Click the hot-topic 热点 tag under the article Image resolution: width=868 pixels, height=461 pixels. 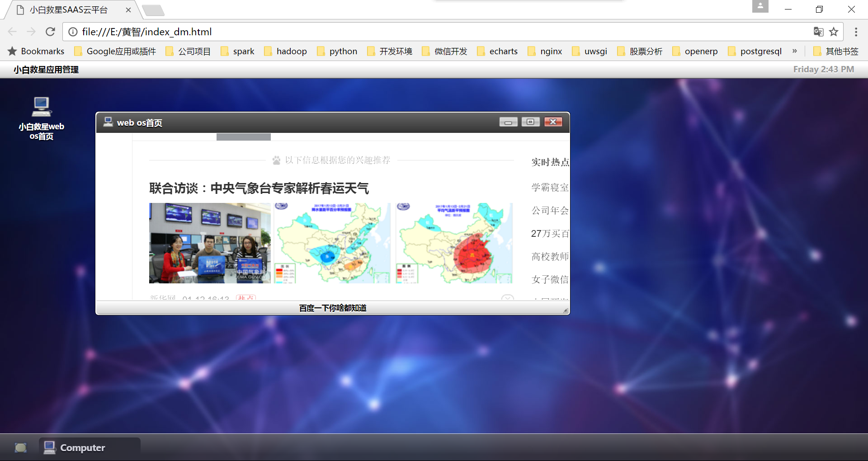246,298
